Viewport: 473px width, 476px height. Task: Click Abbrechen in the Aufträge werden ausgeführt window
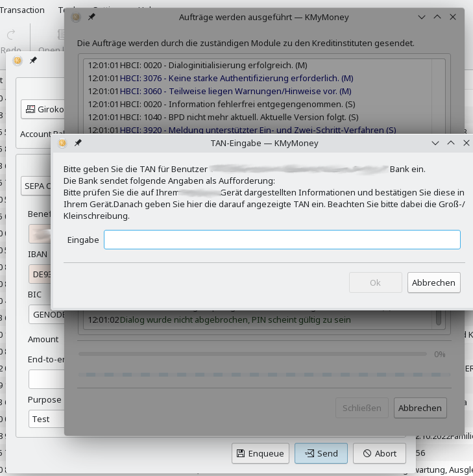click(420, 408)
